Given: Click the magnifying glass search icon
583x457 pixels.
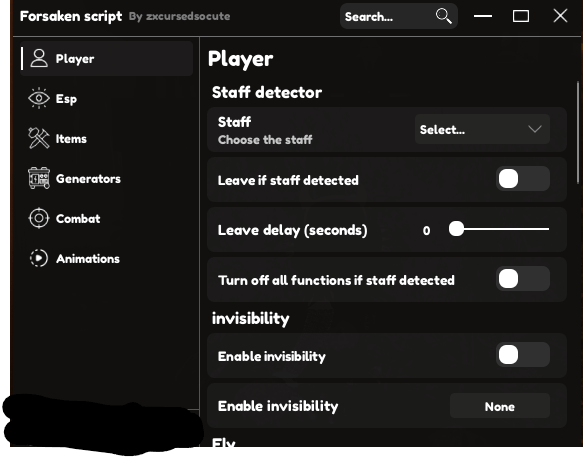Looking at the screenshot, I should point(444,16).
